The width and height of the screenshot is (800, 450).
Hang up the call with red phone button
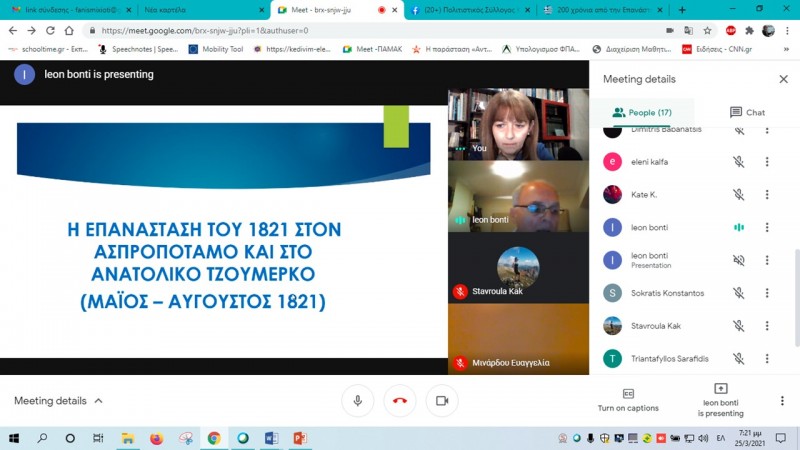(x=399, y=401)
